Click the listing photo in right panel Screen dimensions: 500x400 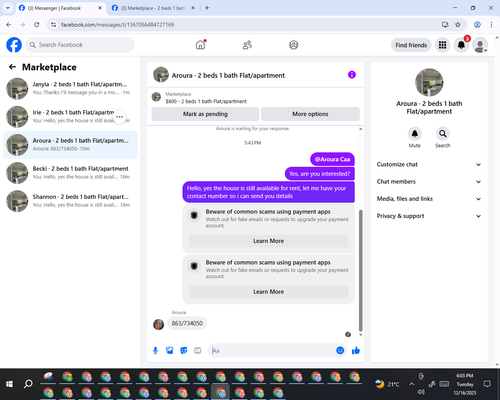(x=429, y=82)
